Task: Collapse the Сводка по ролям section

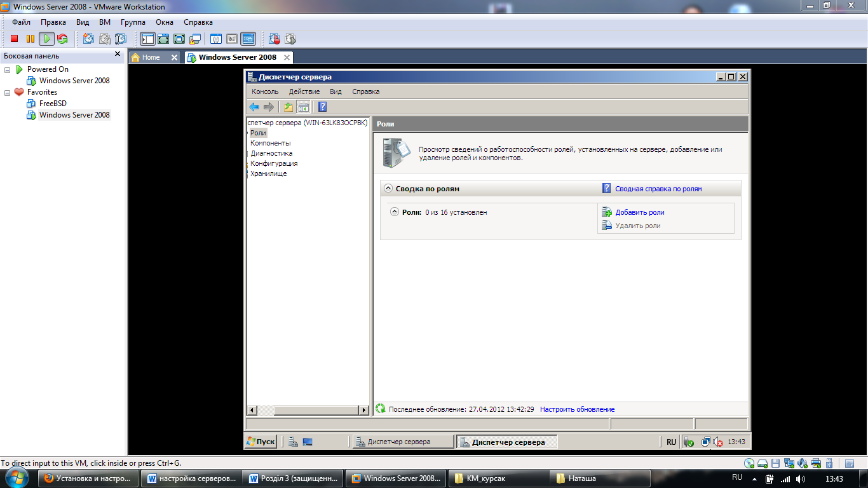Action: (388, 189)
